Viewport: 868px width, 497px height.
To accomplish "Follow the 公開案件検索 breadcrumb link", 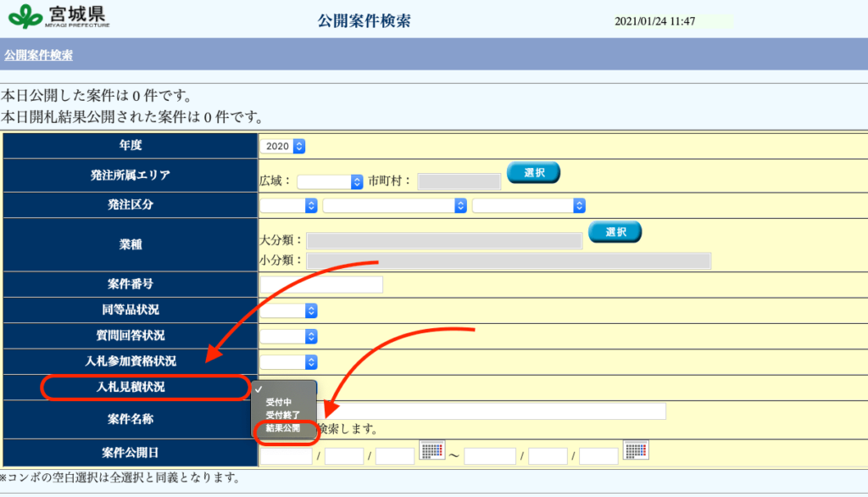I will 38,55.
